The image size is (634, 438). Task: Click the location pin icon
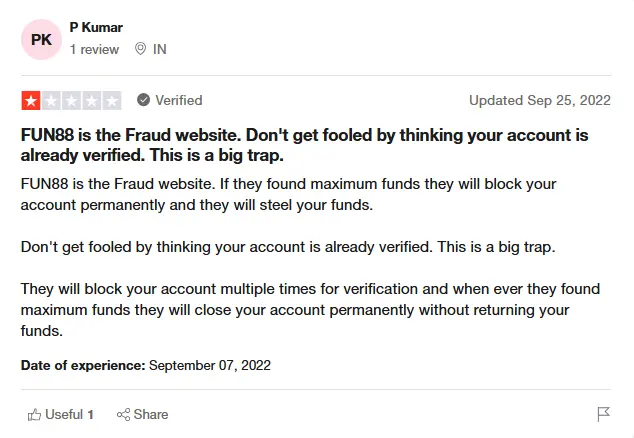click(x=140, y=49)
